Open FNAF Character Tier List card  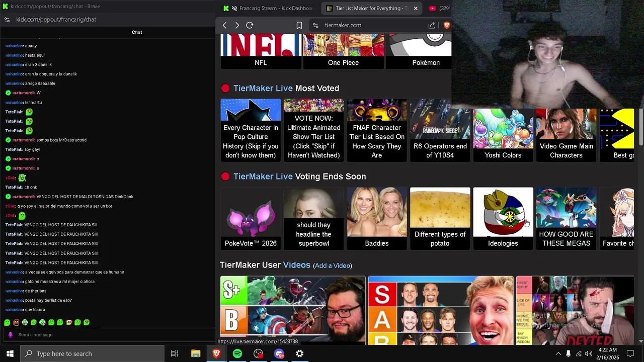click(376, 130)
